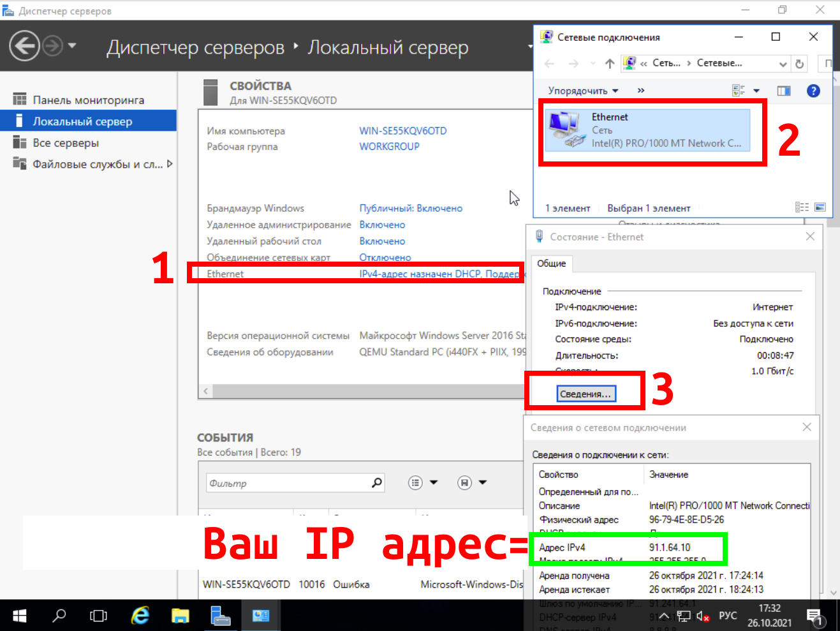
Task: Open Ethernet link 'IPv4-адрес назначен DHCP'
Action: click(440, 274)
